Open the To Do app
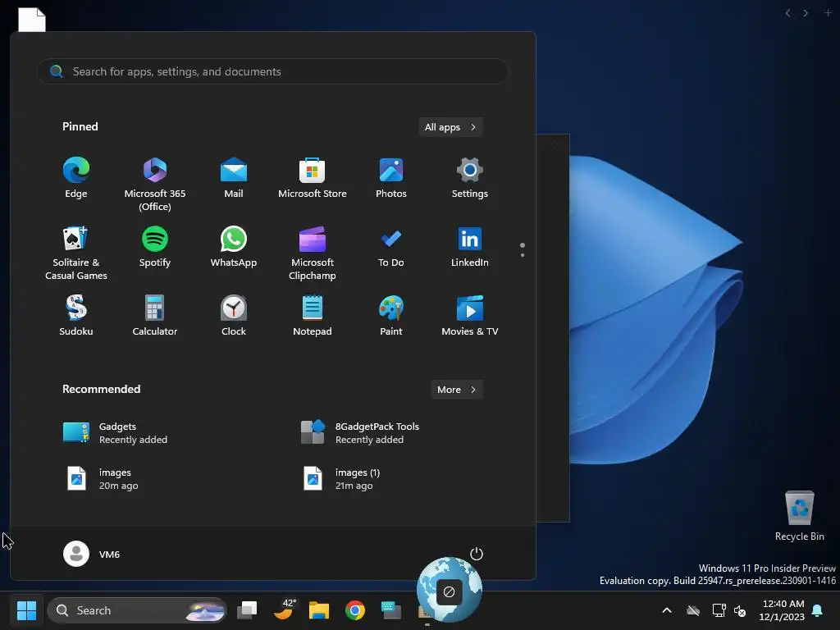Screen dimensions: 840x630 point(391,248)
